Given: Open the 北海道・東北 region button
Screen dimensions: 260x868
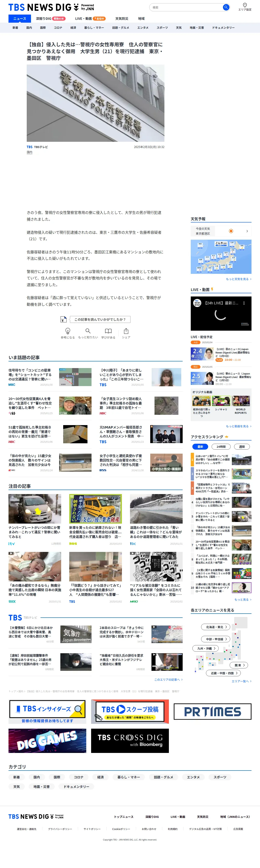Looking at the screenshot, I should [216, 627].
